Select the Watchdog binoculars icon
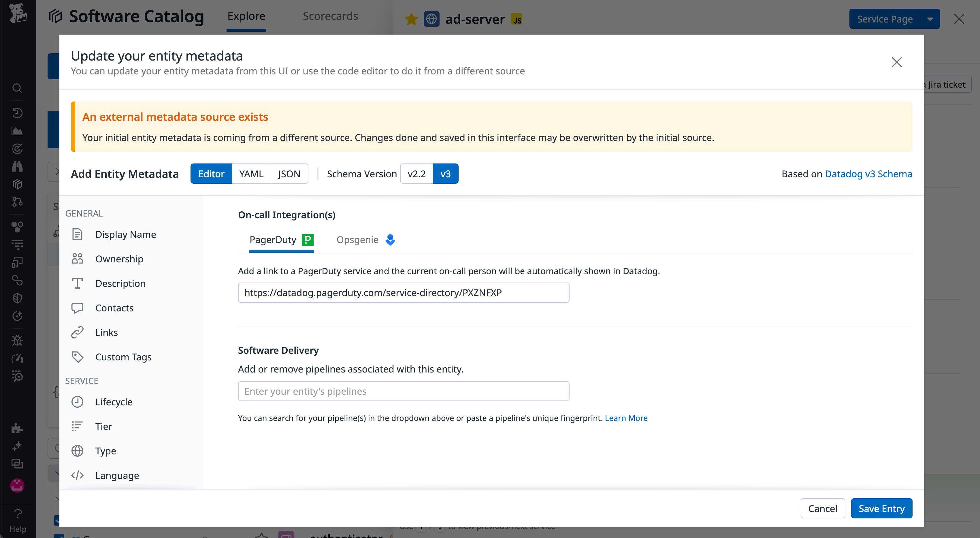Screen dimensions: 980x538 click(x=18, y=166)
